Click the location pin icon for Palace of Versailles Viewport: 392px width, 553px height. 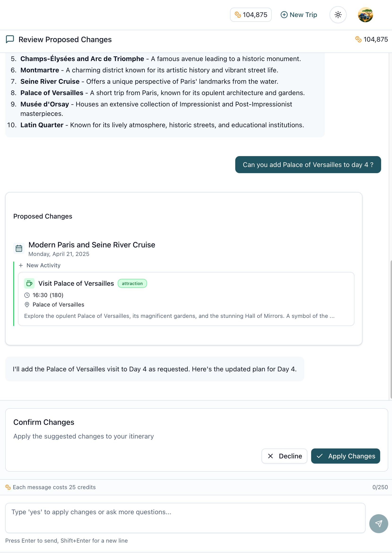click(27, 304)
